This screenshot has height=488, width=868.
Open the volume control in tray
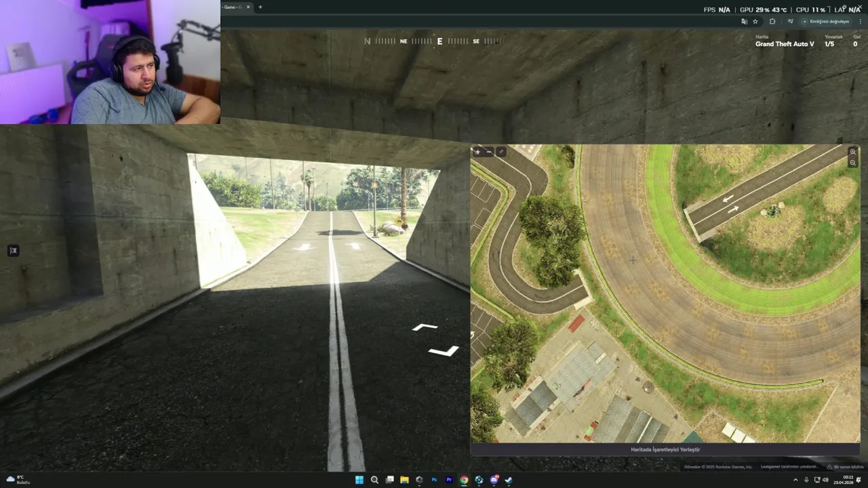click(825, 480)
